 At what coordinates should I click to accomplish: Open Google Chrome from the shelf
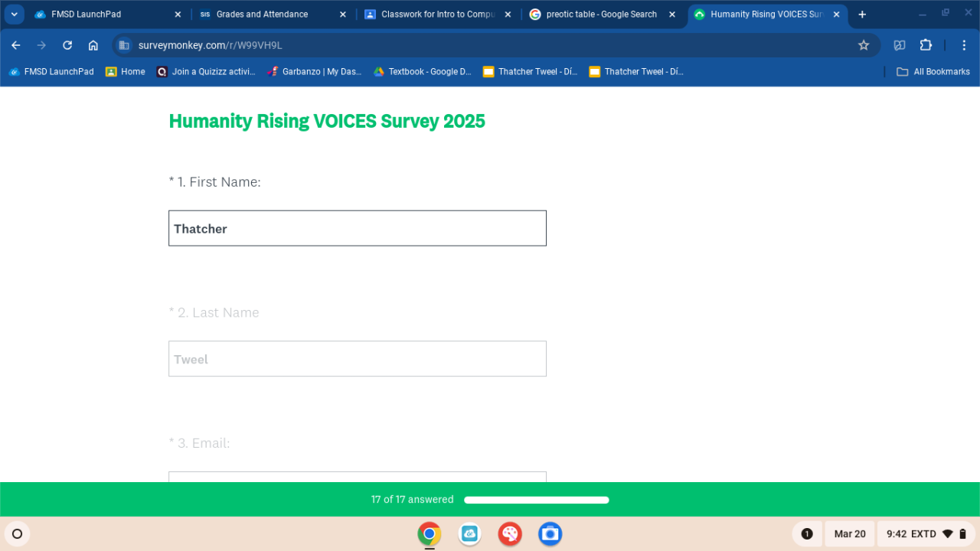pyautogui.click(x=430, y=533)
